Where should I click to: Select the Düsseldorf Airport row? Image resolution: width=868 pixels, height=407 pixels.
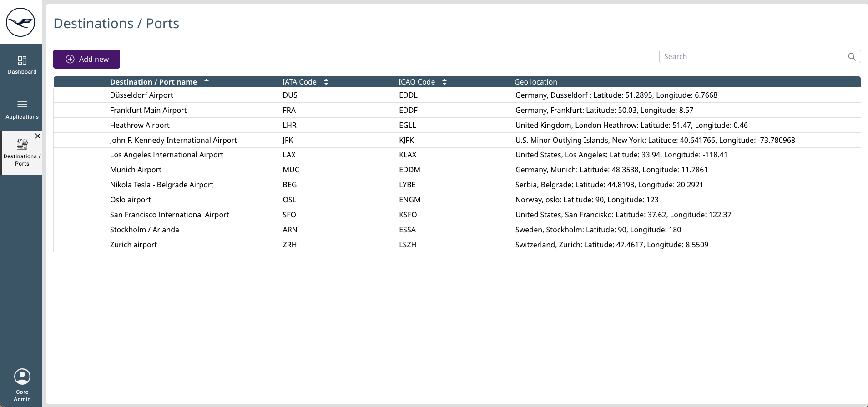click(x=141, y=95)
